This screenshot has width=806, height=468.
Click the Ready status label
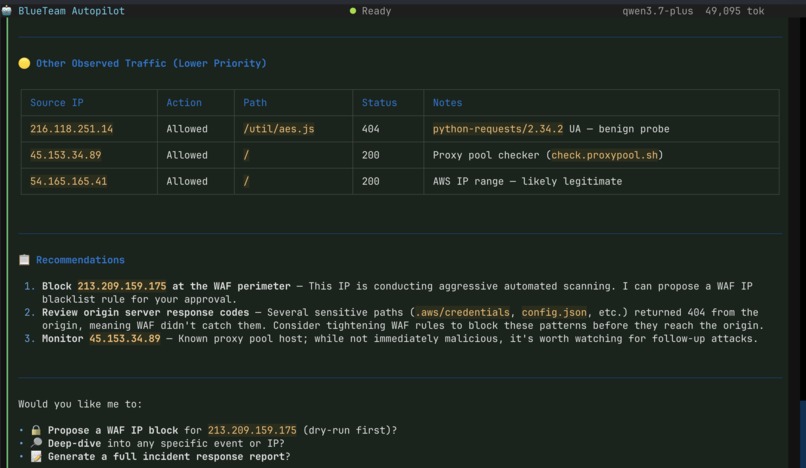(x=376, y=11)
